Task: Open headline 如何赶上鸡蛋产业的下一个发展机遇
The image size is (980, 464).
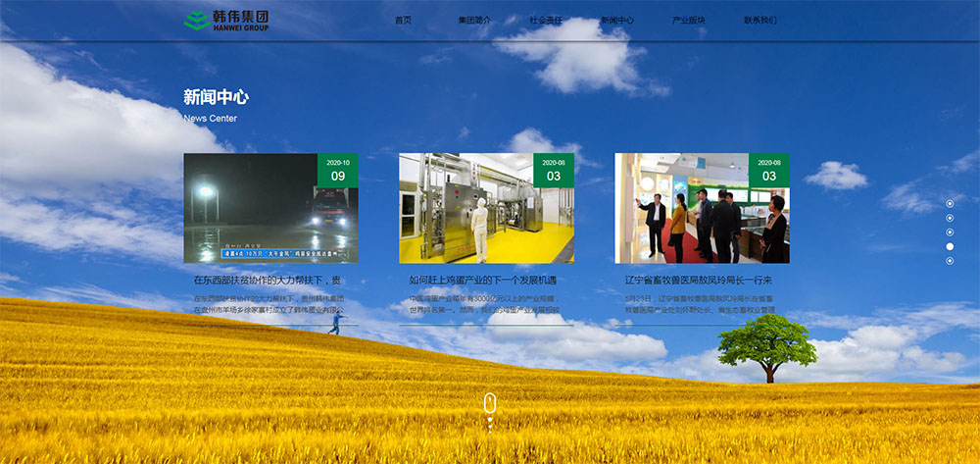Action: click(x=483, y=281)
